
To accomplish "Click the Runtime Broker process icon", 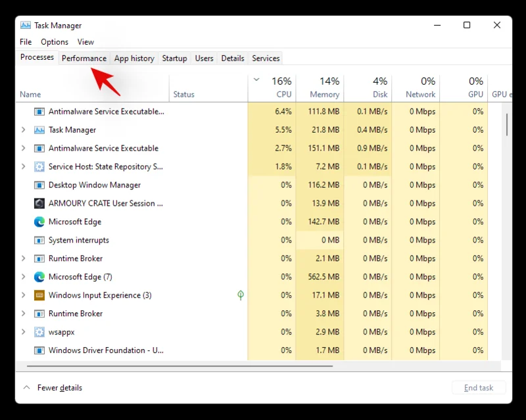I will (x=38, y=258).
